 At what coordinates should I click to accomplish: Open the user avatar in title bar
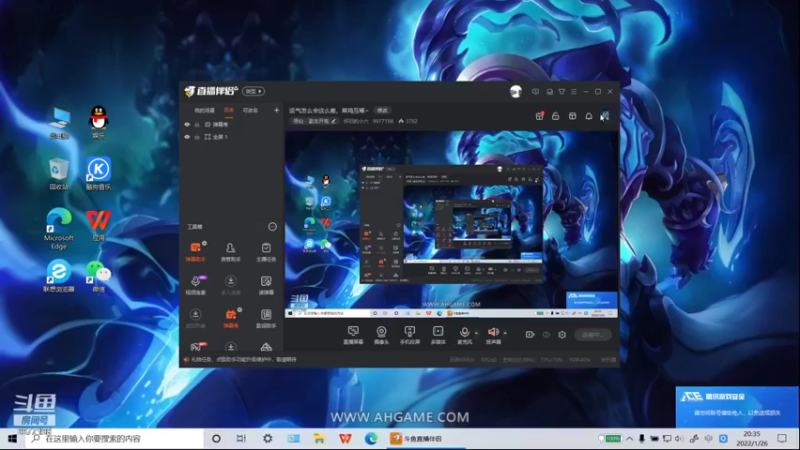tap(516, 91)
